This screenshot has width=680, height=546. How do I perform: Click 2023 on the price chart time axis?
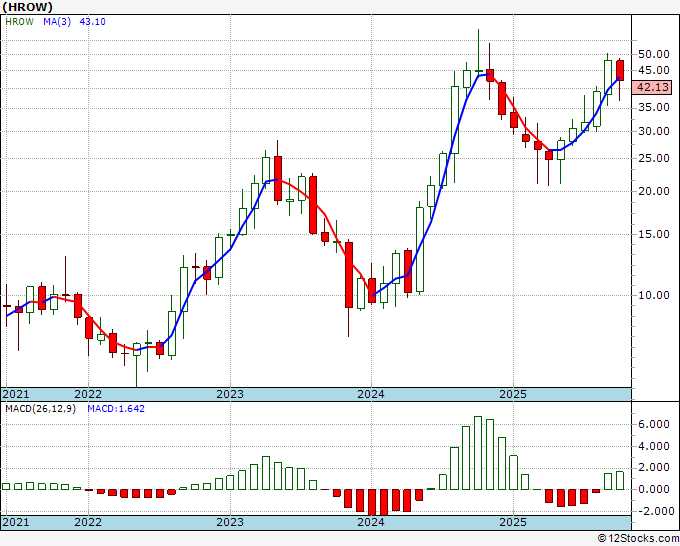click(x=230, y=394)
